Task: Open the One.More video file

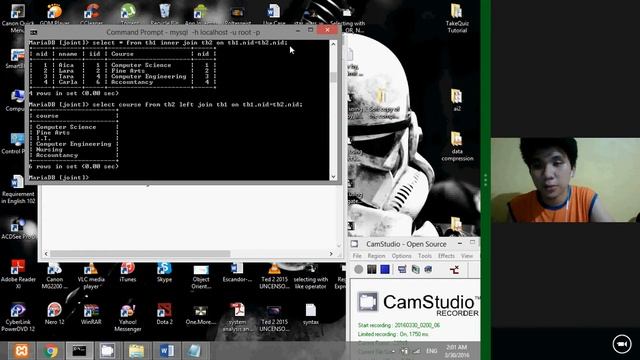Action: (x=200, y=314)
